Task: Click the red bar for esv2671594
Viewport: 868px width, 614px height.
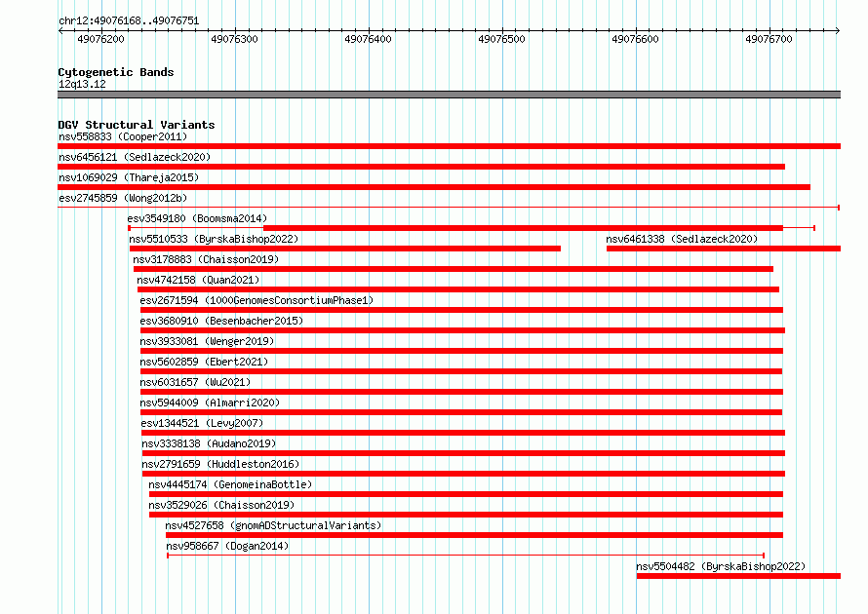Action: (x=461, y=310)
